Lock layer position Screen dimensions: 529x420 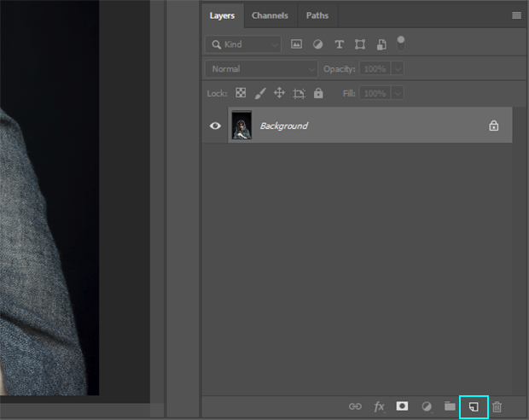coord(279,93)
